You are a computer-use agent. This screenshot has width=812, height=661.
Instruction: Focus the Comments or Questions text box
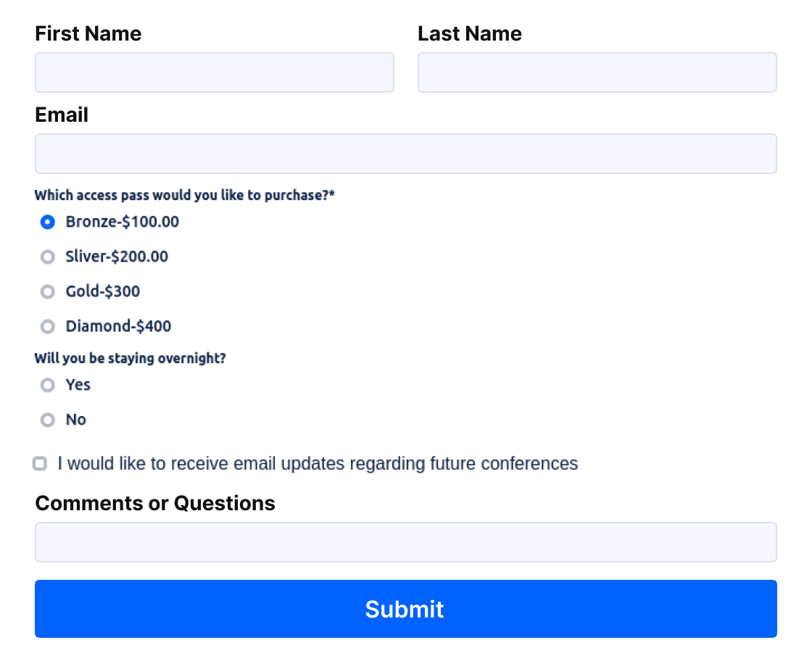(406, 542)
